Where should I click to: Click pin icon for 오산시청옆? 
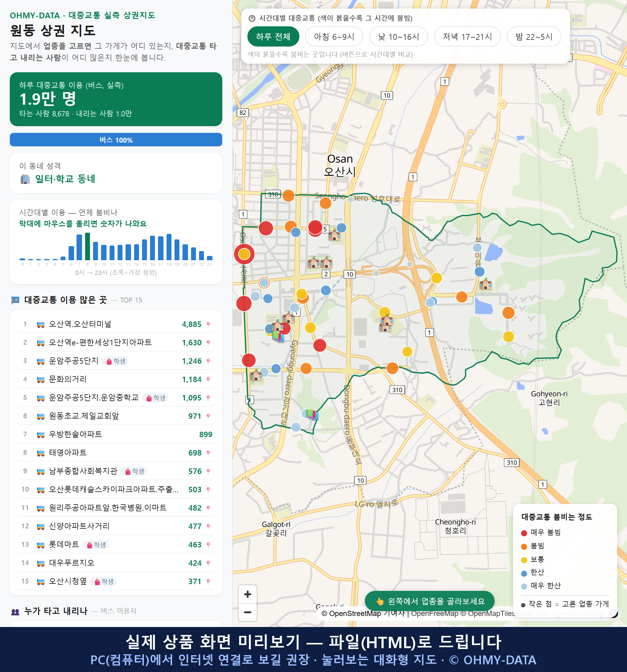tap(208, 581)
